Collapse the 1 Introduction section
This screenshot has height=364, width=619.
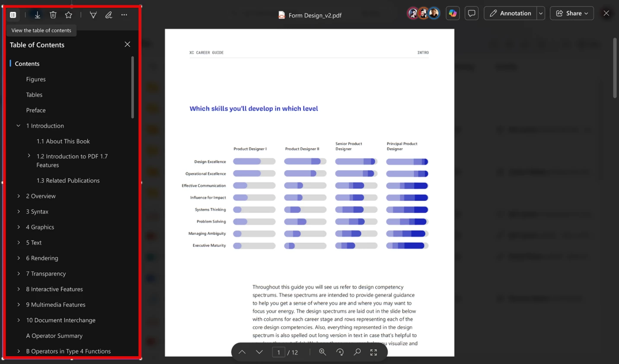pyautogui.click(x=19, y=126)
